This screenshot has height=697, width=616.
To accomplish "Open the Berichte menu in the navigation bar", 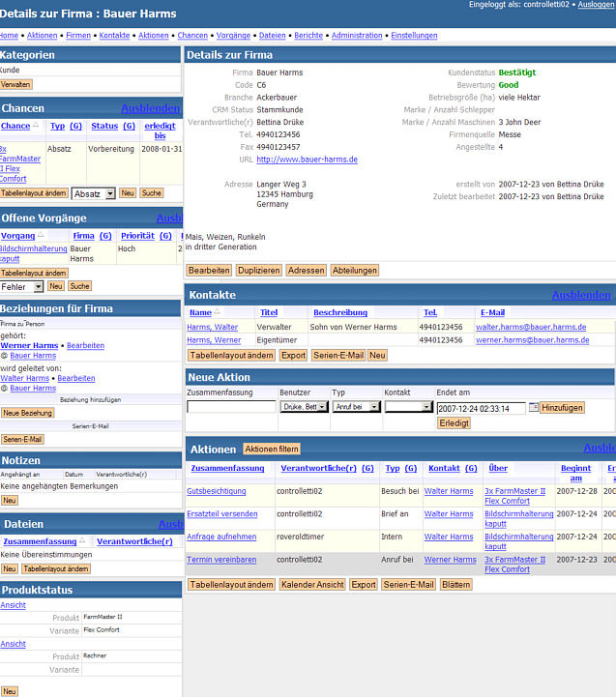I will click(x=308, y=35).
